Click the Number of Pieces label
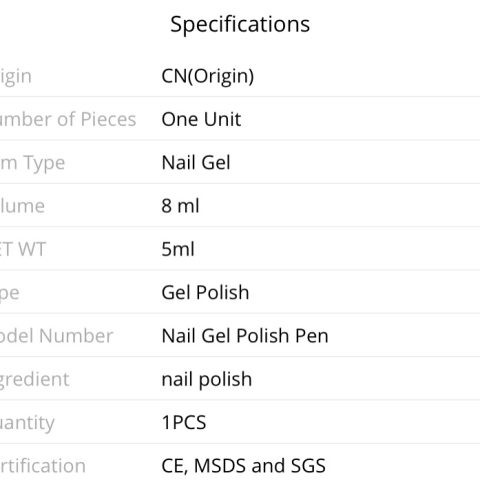Viewport: 480px width, 480px height. click(68, 119)
